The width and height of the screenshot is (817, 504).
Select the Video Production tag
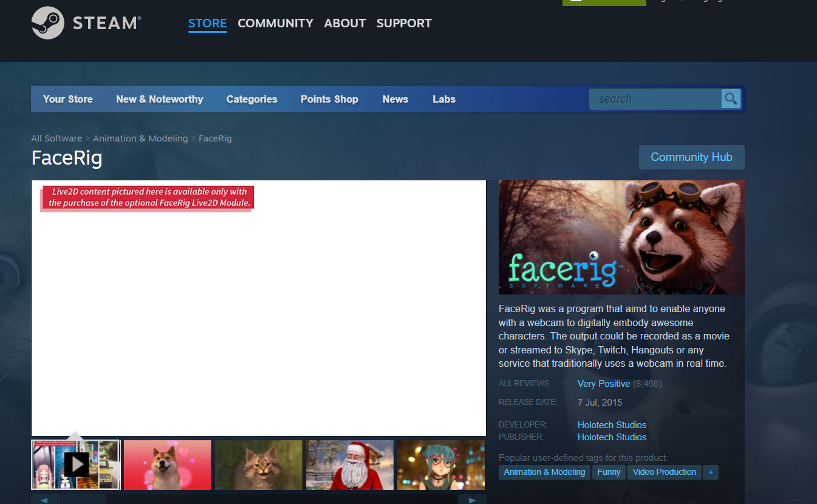coord(665,472)
